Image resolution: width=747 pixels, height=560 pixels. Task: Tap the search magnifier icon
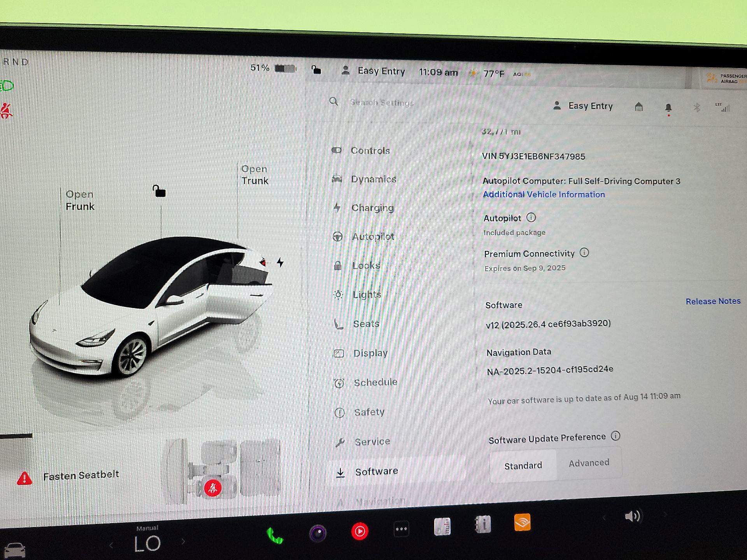(333, 101)
